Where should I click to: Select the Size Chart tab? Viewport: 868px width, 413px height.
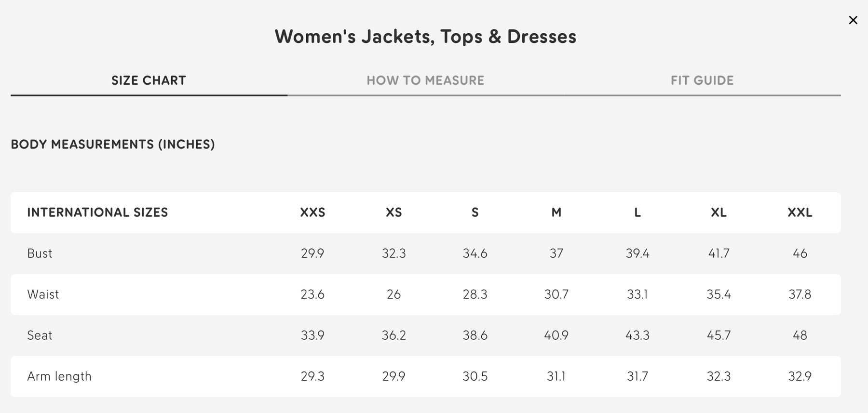[149, 80]
